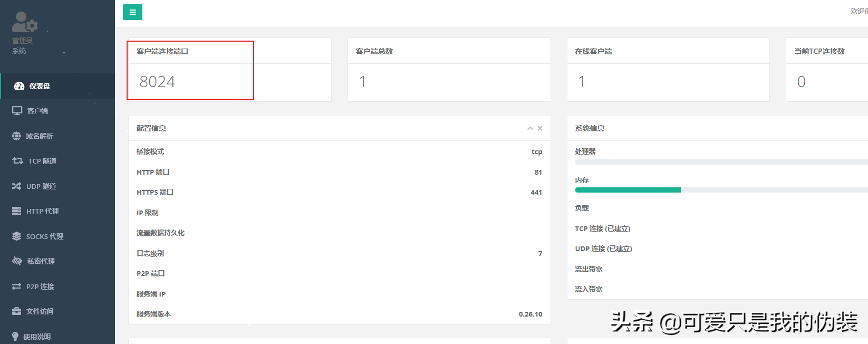Click the IP 限制 row label
Screen dimensions: 868x344
[x=148, y=213]
